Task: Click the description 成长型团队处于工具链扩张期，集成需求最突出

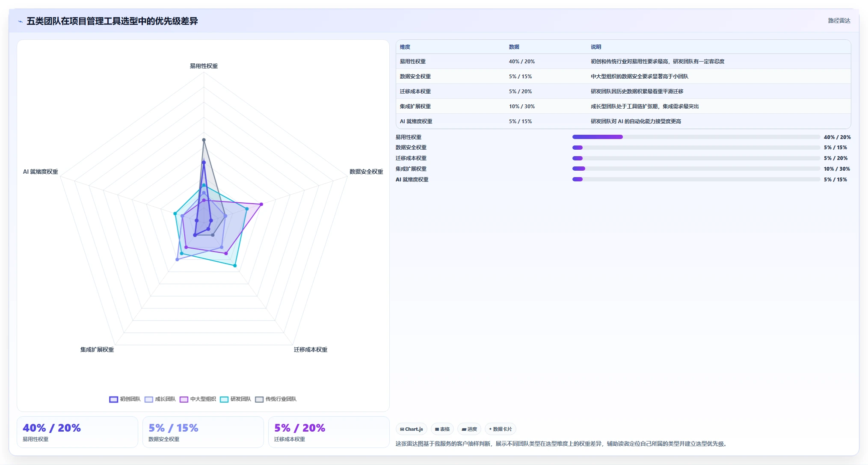Action: (644, 107)
